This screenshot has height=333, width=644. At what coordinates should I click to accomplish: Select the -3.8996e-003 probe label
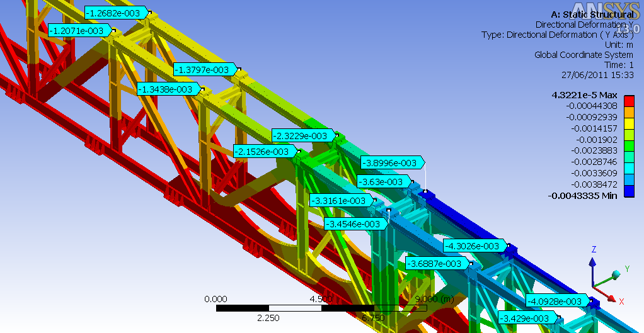(x=391, y=162)
